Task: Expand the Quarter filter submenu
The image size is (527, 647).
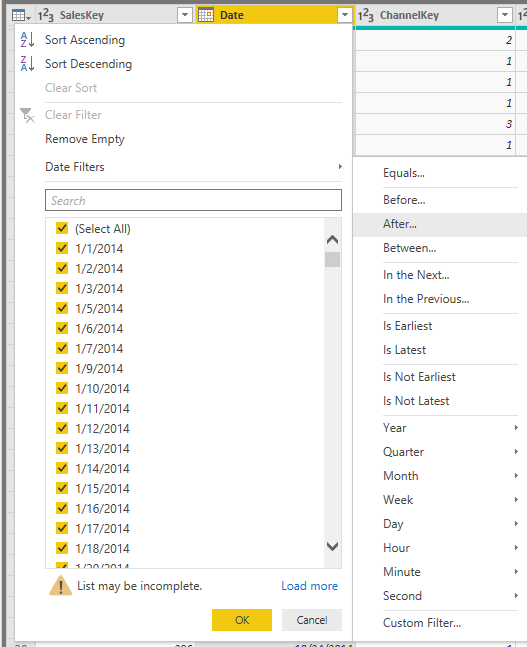Action: 516,451
